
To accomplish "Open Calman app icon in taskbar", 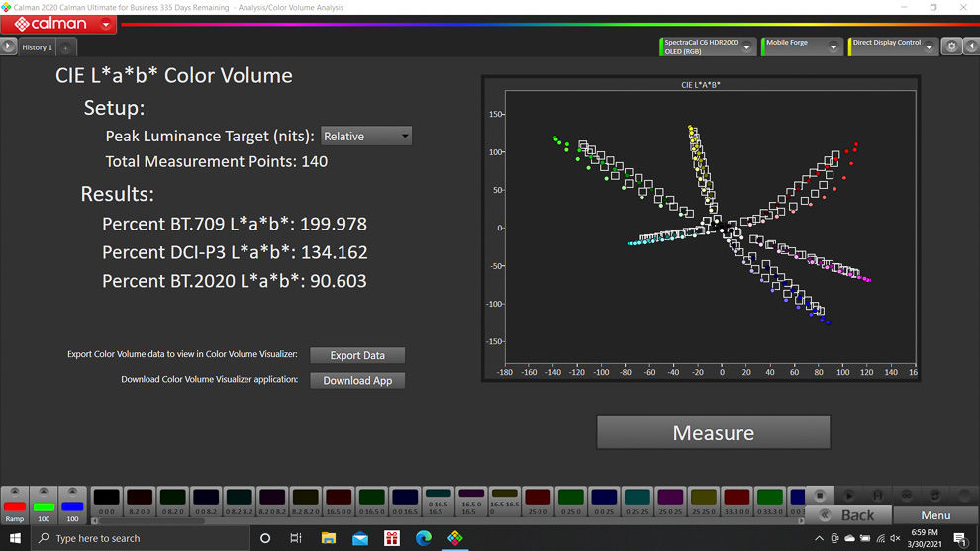I will coord(455,538).
